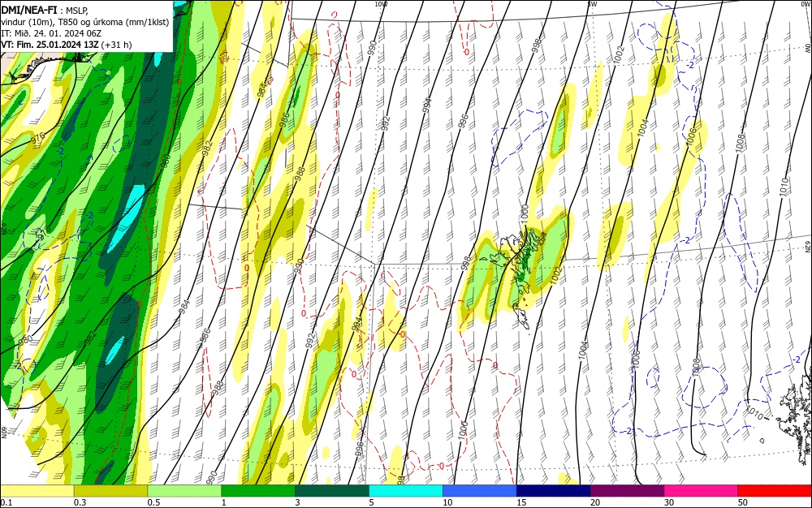This screenshot has height=508, width=812.
Task: Click the "0.3" legend scale value
Action: pos(80,502)
